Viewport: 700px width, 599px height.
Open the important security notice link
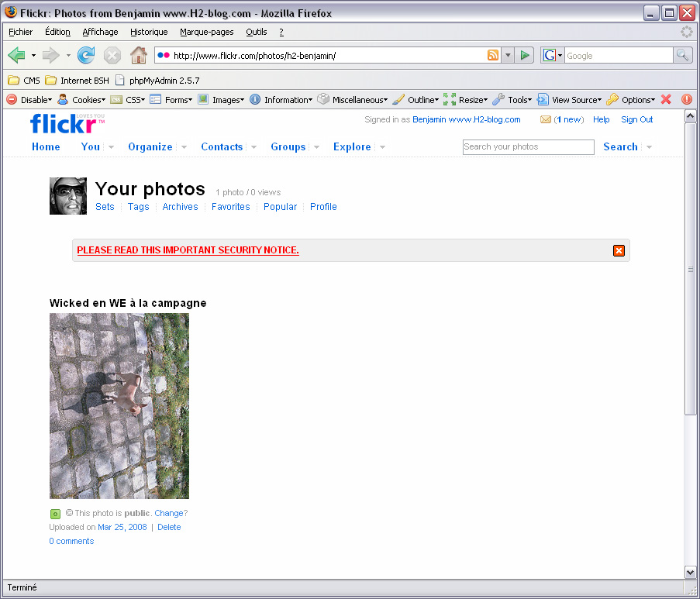[x=188, y=250]
